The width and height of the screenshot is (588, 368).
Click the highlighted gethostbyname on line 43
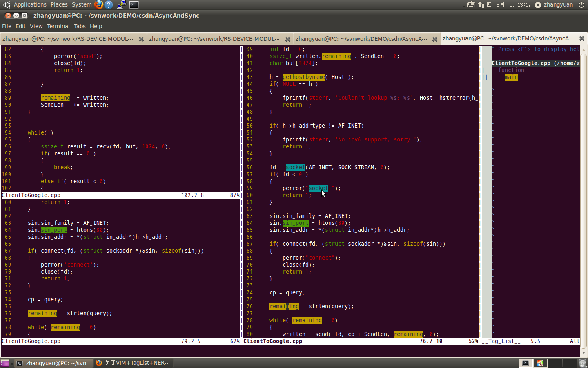pyautogui.click(x=304, y=77)
